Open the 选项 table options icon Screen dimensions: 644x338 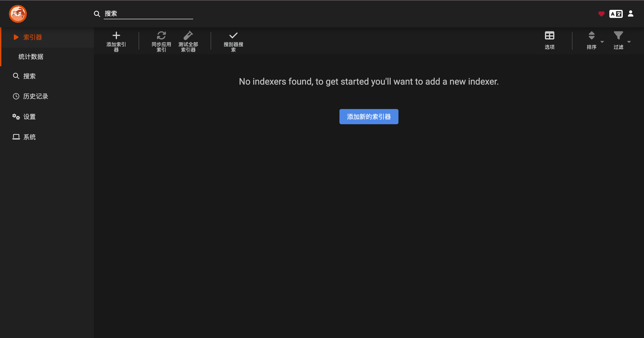coord(549,36)
